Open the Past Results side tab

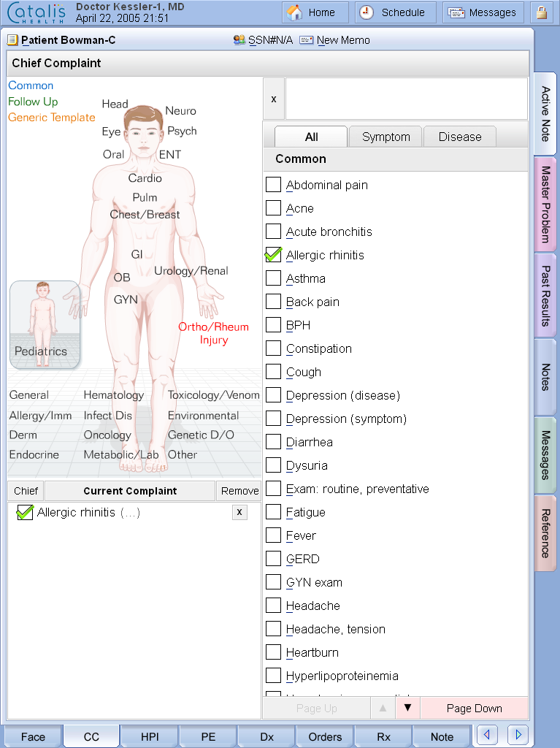(545, 295)
